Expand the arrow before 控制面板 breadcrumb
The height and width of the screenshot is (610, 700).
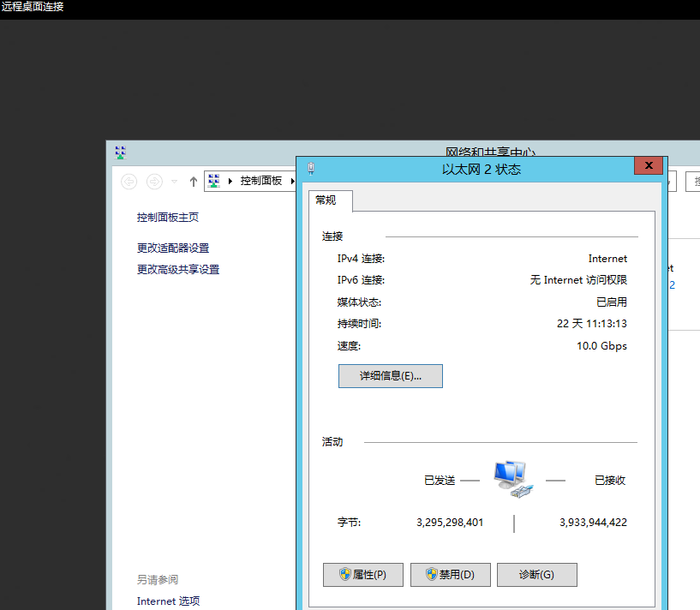pos(230,181)
